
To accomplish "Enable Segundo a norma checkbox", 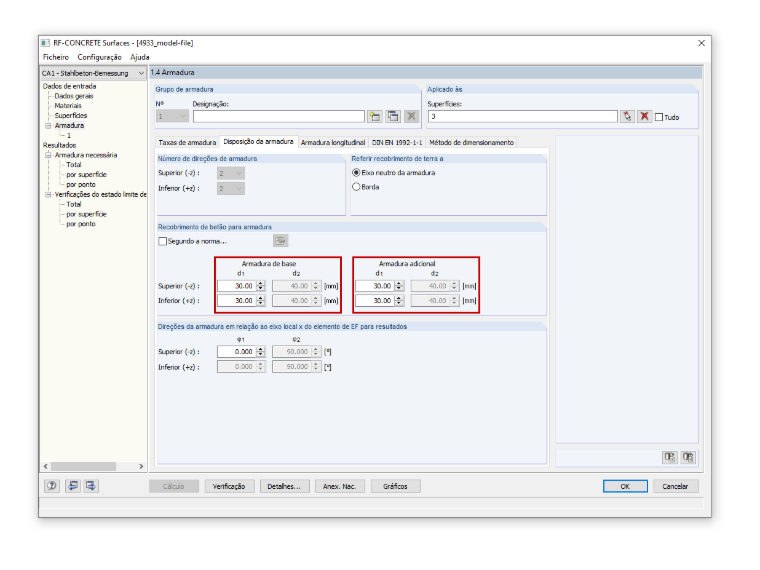I will point(162,241).
